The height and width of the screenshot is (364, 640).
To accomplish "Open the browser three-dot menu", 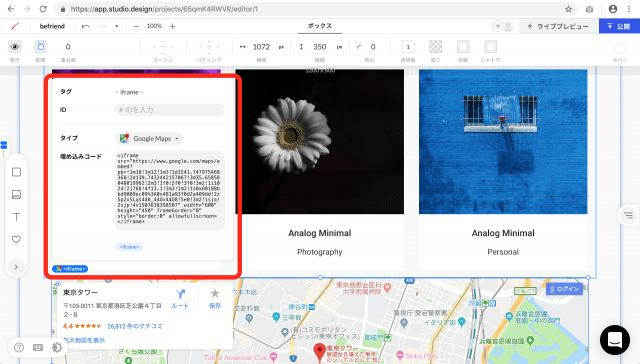I will coord(629,9).
